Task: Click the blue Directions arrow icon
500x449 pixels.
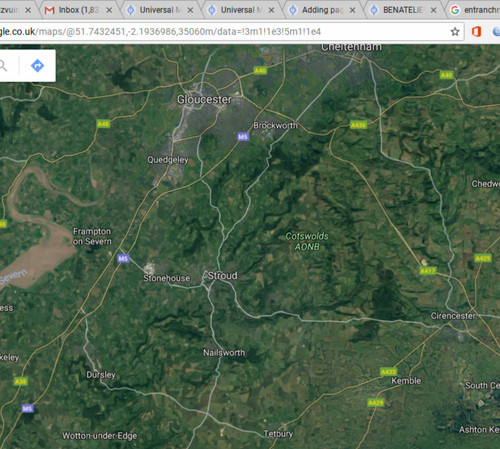Action: pyautogui.click(x=37, y=66)
